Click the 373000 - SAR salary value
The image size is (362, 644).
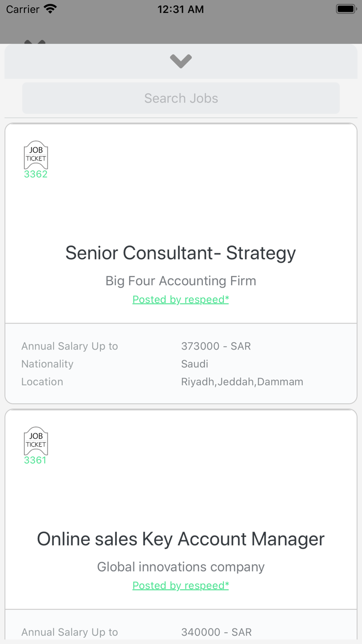(x=216, y=346)
